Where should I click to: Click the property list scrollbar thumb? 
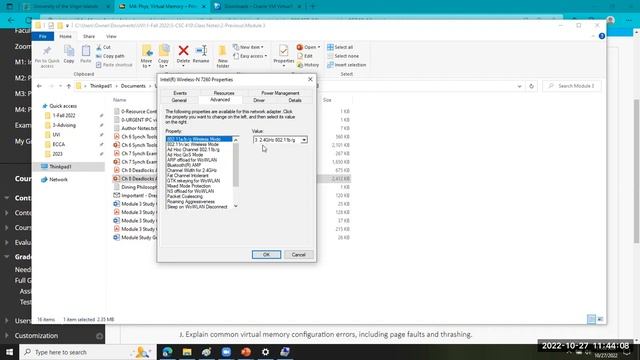pos(236,164)
